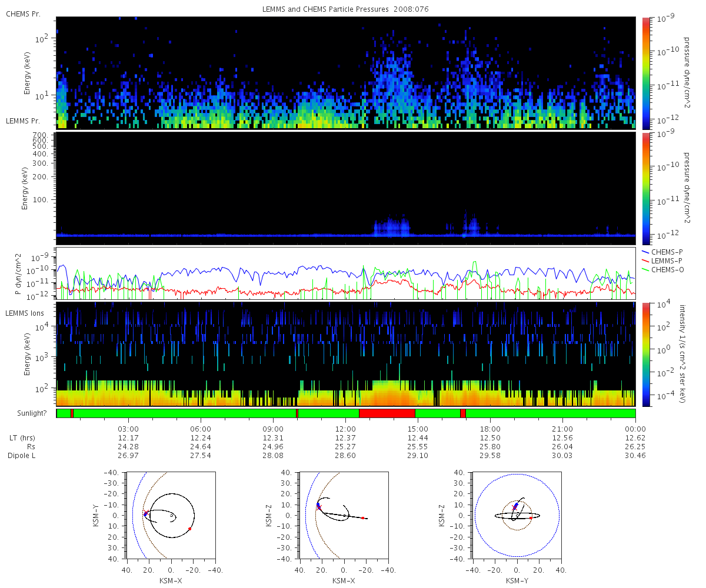The image size is (706, 588).
Task: Click the CHEMS pressure color bar
Action: [645, 73]
